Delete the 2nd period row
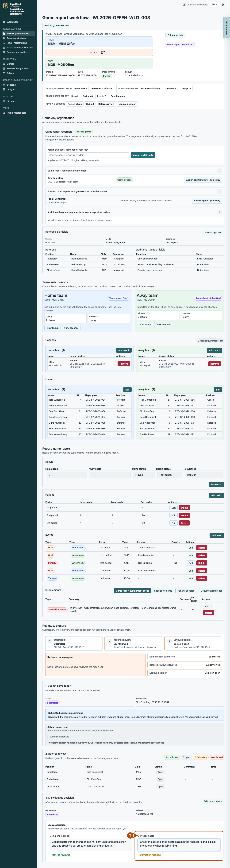The image size is (230, 868). (184, 515)
